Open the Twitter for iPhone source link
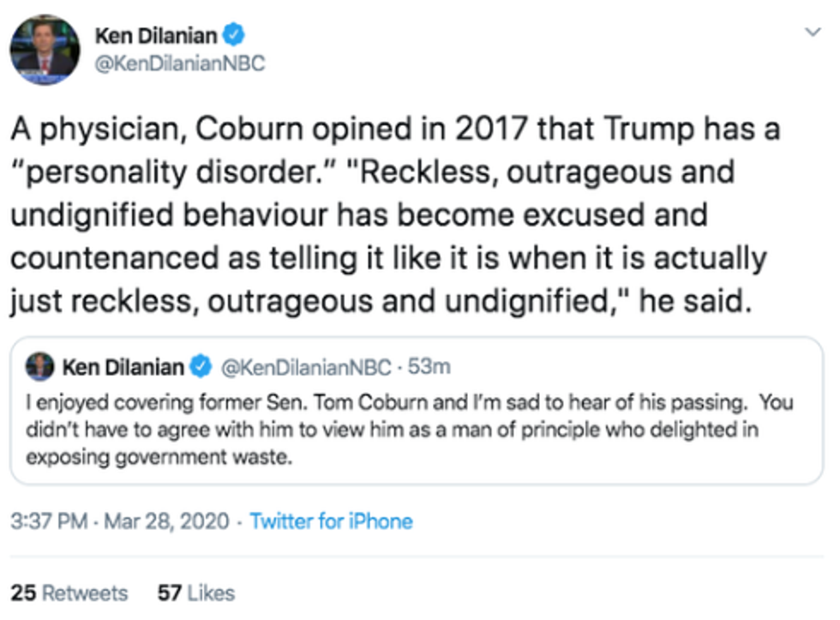The width and height of the screenshot is (840, 620). pyautogui.click(x=331, y=521)
